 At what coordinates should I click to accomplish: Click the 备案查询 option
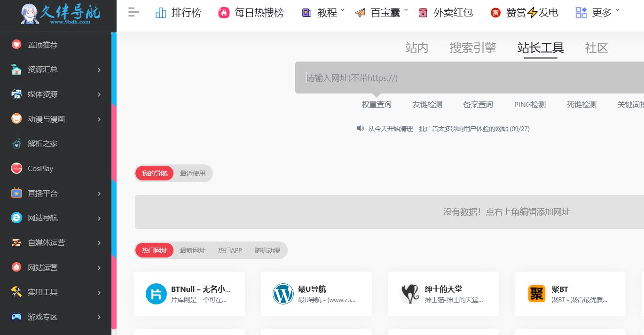pyautogui.click(x=478, y=105)
